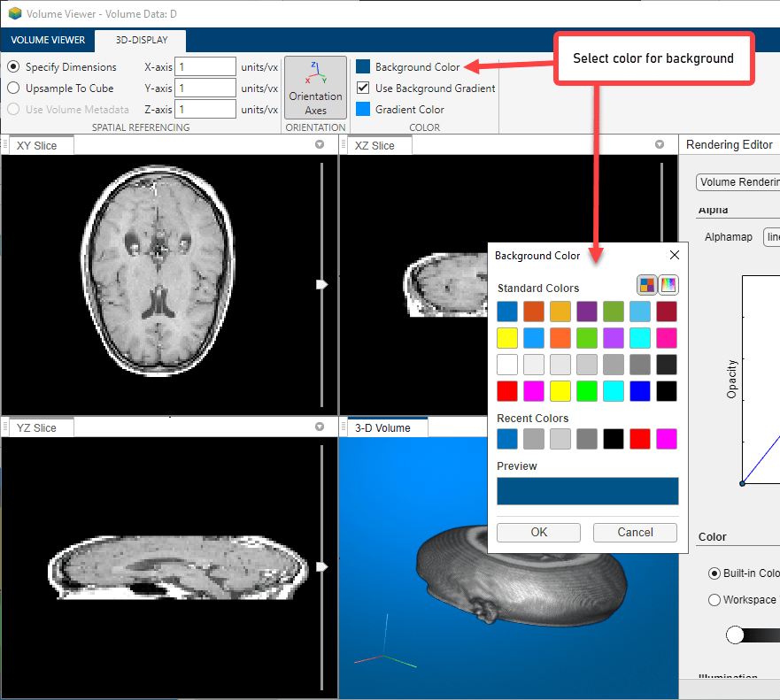Switch to custom color spectrum icon

(x=668, y=285)
